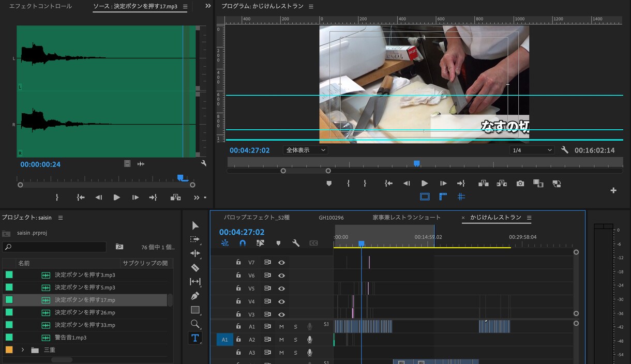Open the GH100296 sequence tab
Screen dimensions: 631x364
point(332,218)
